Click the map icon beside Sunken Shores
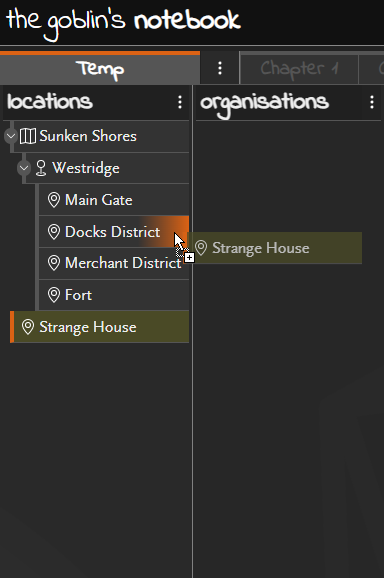This screenshot has width=384, height=578. click(28, 136)
